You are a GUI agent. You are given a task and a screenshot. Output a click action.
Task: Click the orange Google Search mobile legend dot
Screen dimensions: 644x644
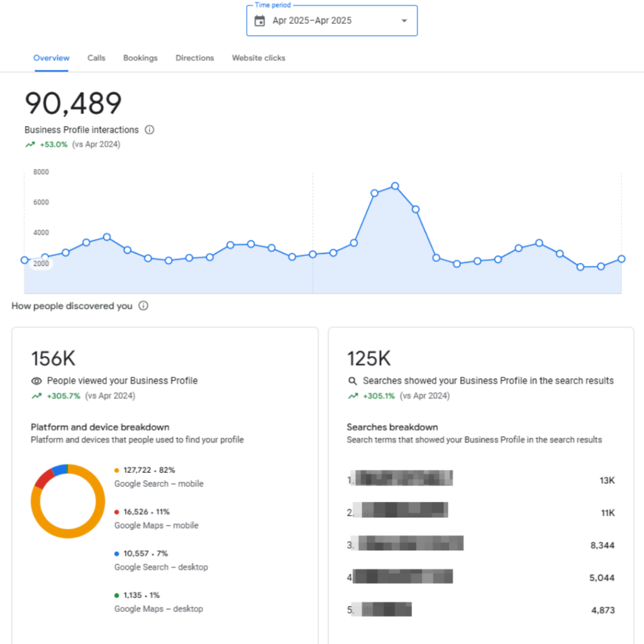tap(116, 470)
